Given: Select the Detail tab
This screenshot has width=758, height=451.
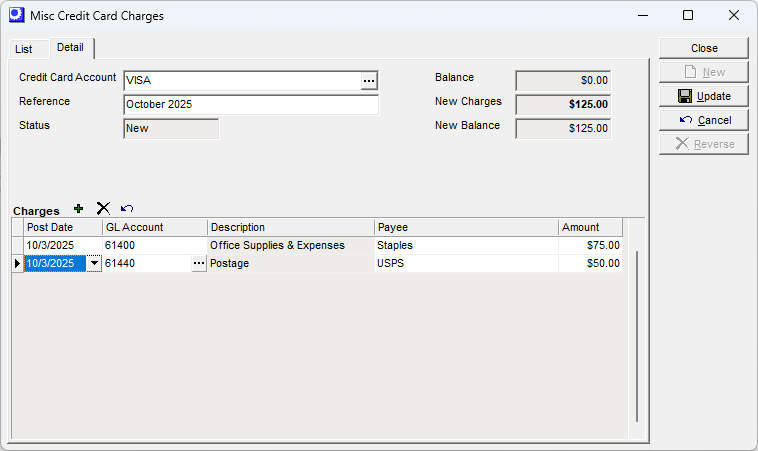Looking at the screenshot, I should coord(71,47).
